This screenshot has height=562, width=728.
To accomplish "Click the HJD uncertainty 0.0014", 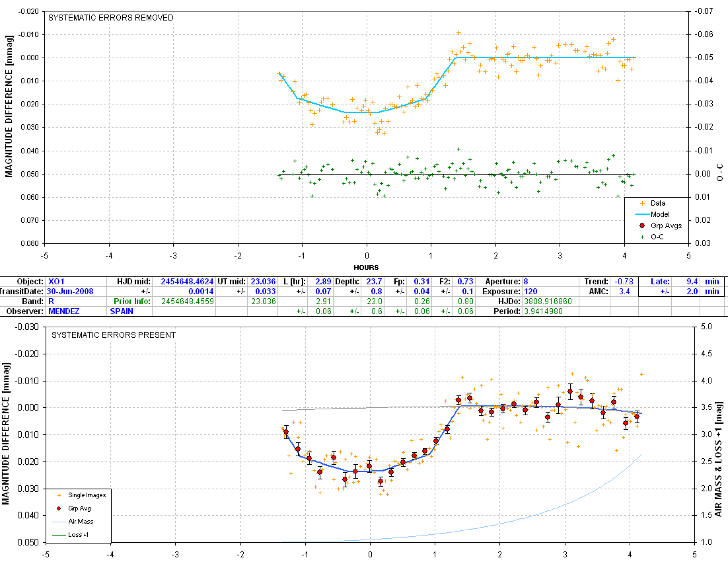I will point(201,292).
